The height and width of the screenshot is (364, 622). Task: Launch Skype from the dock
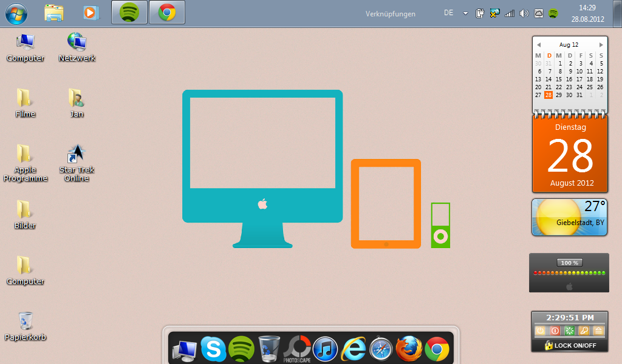coord(213,349)
